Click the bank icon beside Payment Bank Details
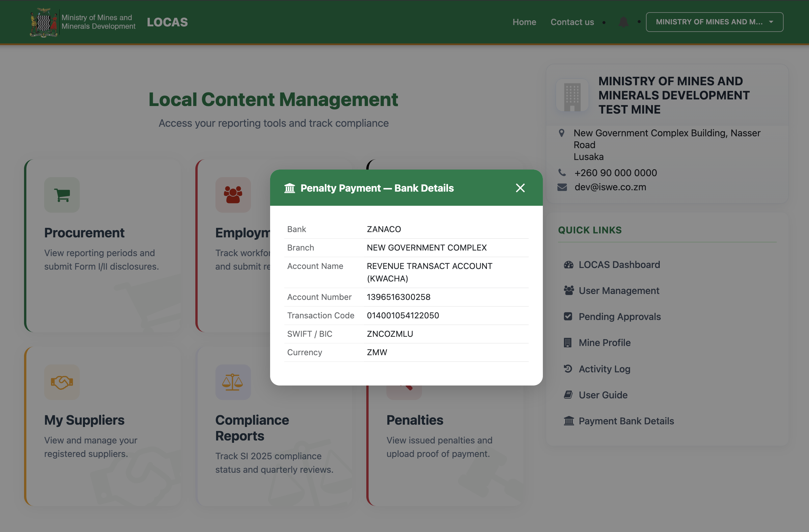The image size is (809, 532). [569, 421]
